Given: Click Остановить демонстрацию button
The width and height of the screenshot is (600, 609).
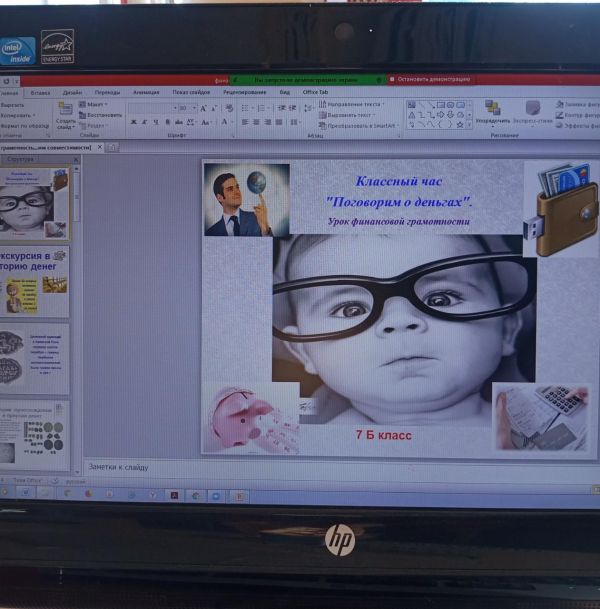Looking at the screenshot, I should tap(432, 79).
